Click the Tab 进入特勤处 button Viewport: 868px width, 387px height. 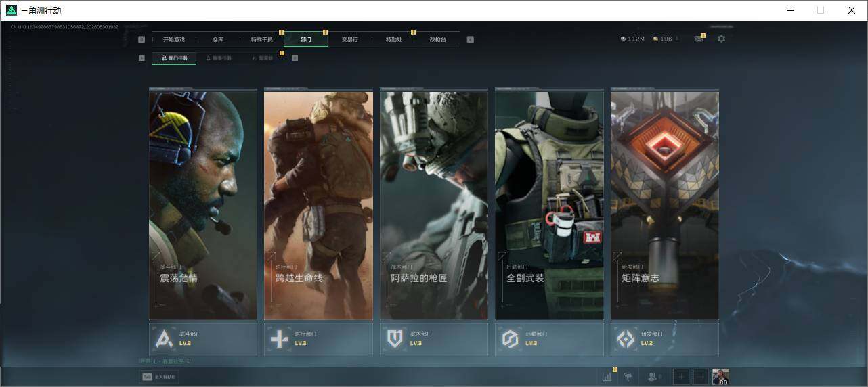coord(159,377)
